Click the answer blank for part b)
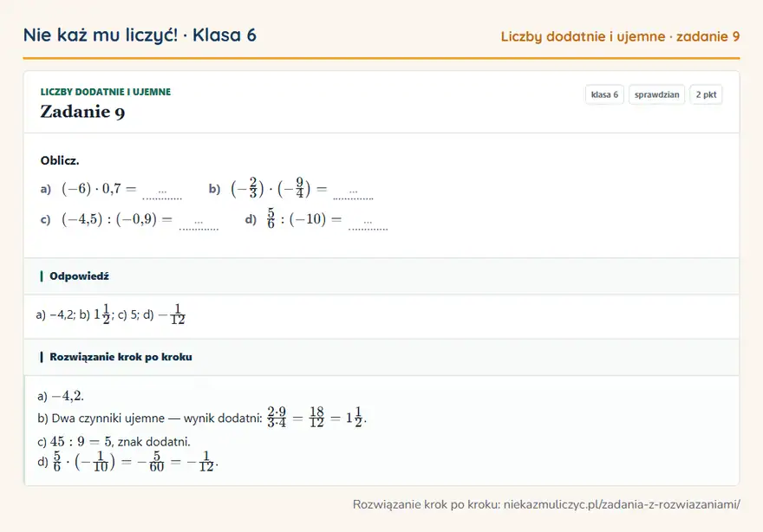 pyautogui.click(x=353, y=192)
